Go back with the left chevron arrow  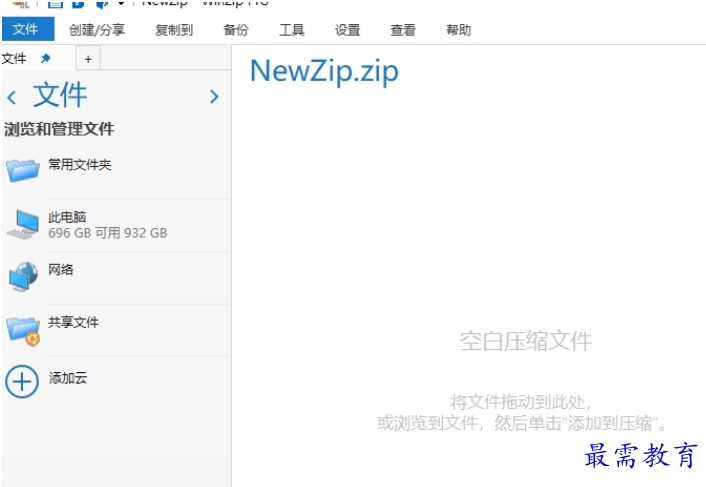(12, 97)
